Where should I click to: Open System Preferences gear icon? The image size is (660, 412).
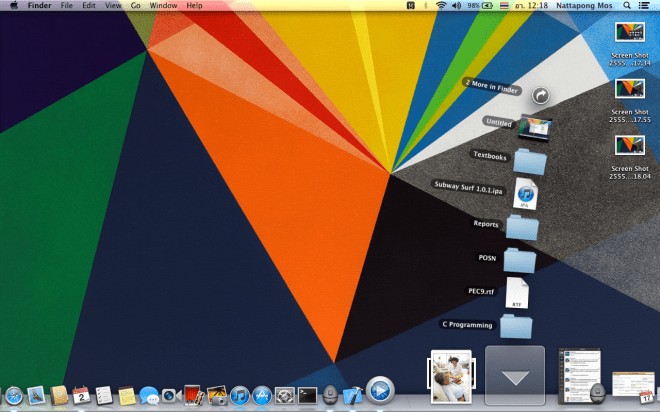[285, 396]
